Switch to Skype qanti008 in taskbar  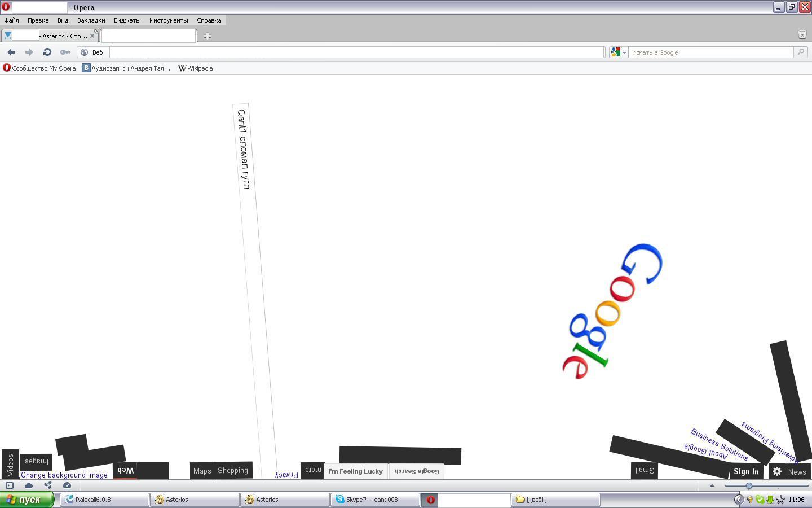click(375, 500)
